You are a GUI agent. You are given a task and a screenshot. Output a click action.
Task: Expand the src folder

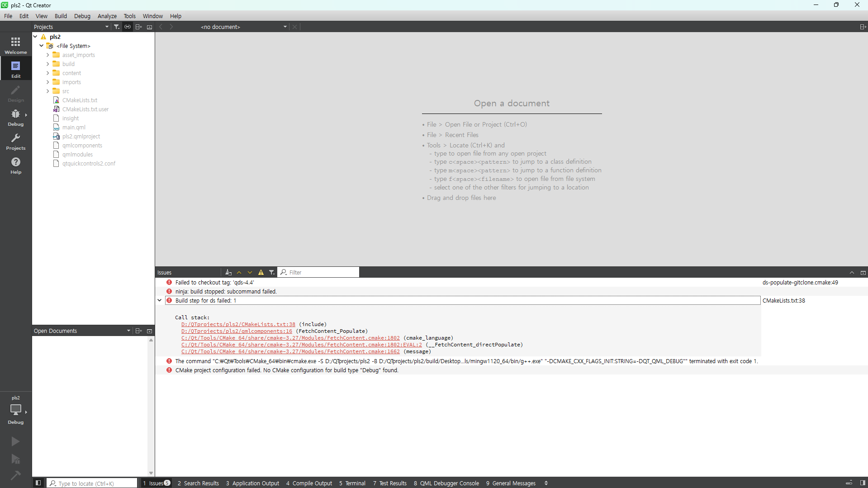[48, 91]
